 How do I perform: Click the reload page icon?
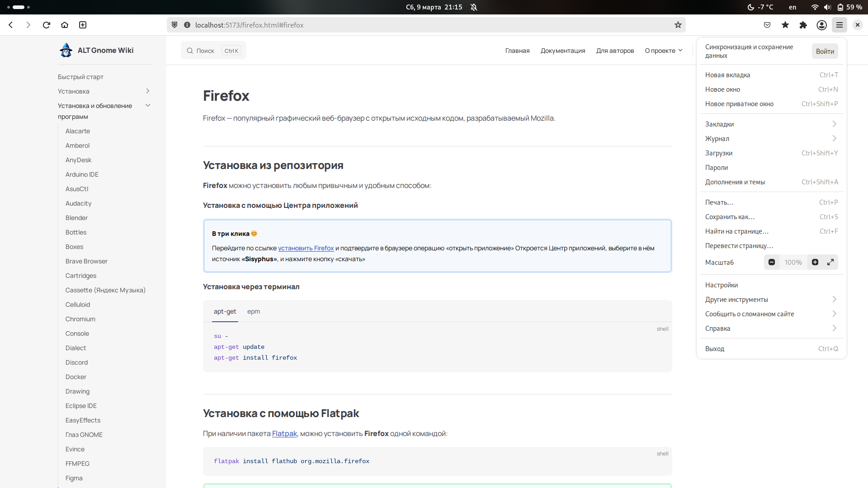47,25
